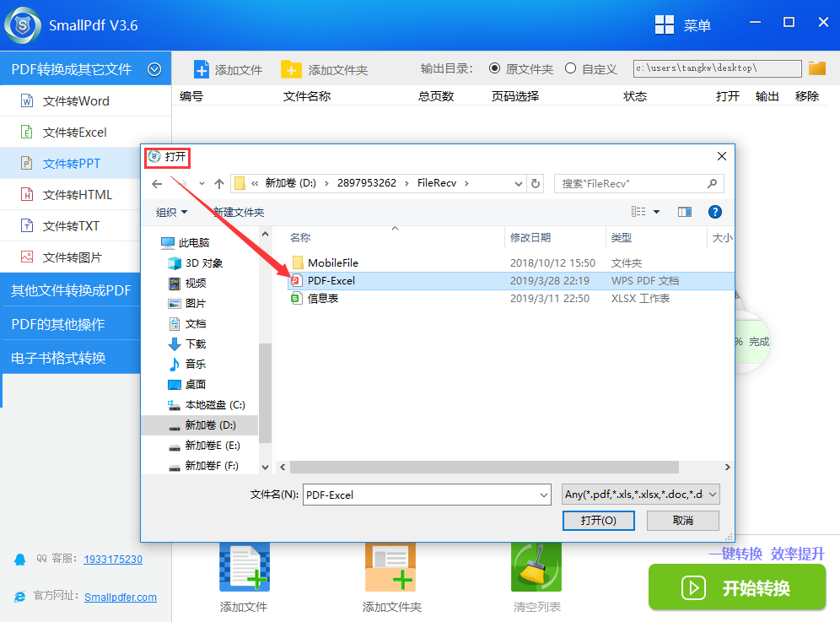Collapse the PDF转换成其它文件 section chevron
This screenshot has height=622, width=840.
pyautogui.click(x=154, y=70)
